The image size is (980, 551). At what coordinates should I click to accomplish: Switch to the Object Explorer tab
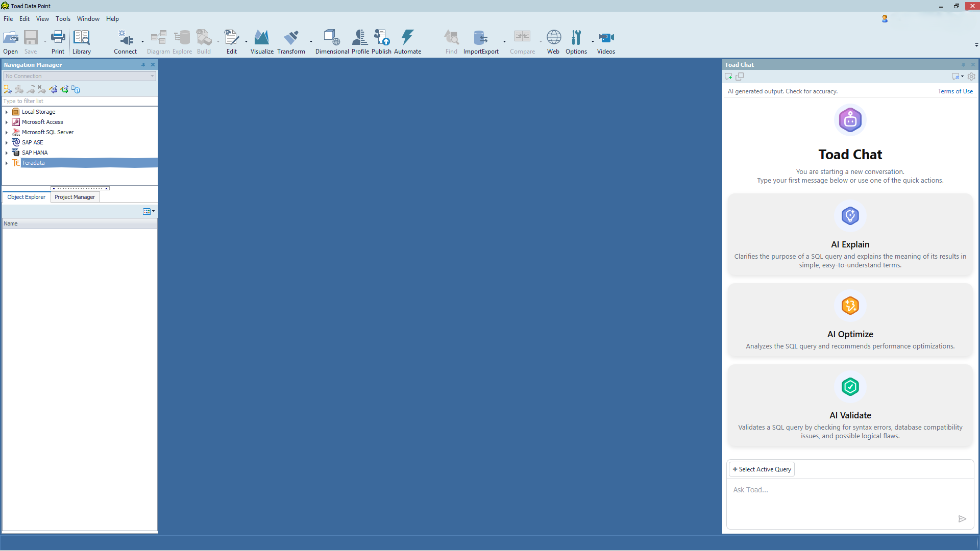[x=27, y=197]
